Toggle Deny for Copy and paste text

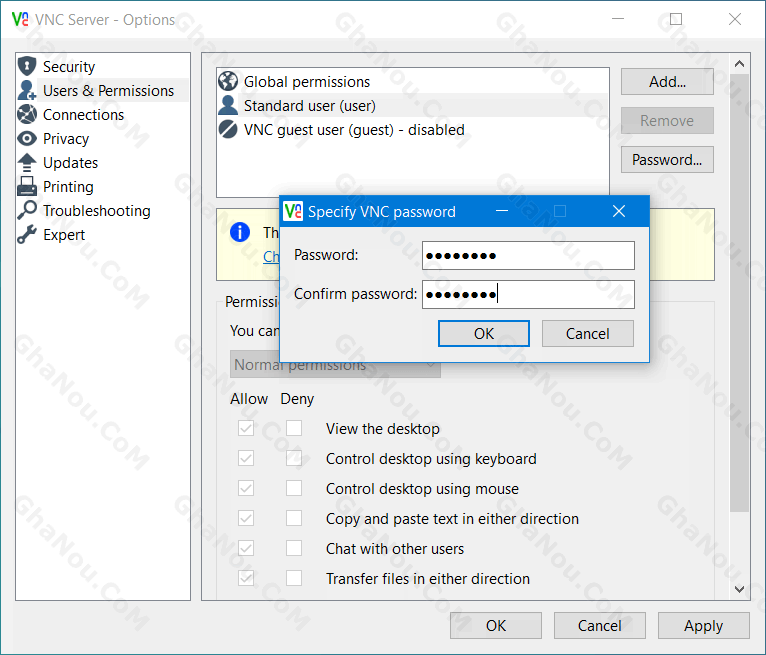tap(294, 518)
